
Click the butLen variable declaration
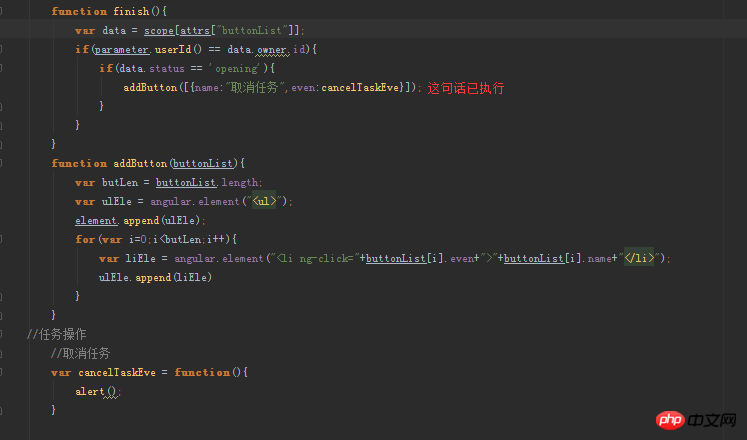120,182
